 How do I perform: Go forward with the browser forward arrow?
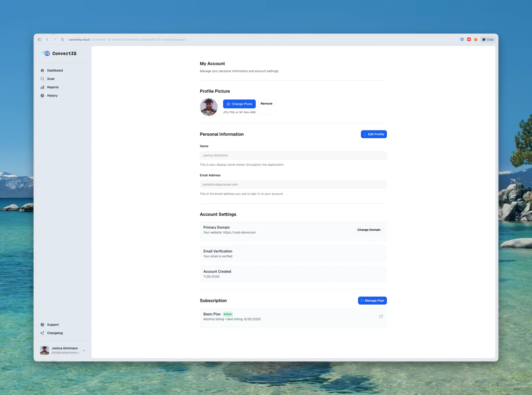click(x=55, y=40)
